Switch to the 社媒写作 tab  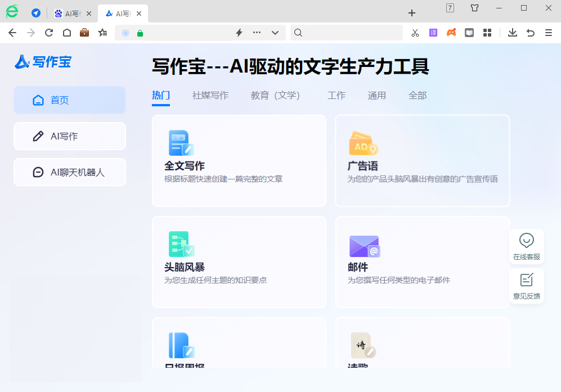(x=210, y=96)
